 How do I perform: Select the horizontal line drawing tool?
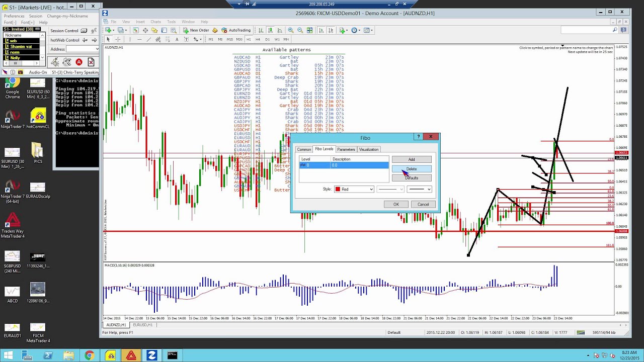pos(139,39)
